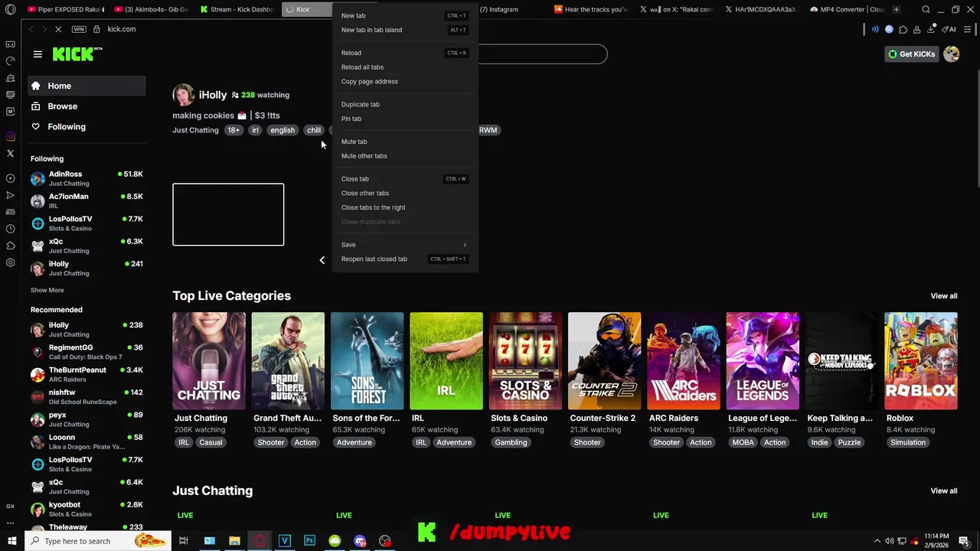Switch to Piper EXPOSED YouTube tab
Screen dimensions: 980x551
tap(65, 10)
